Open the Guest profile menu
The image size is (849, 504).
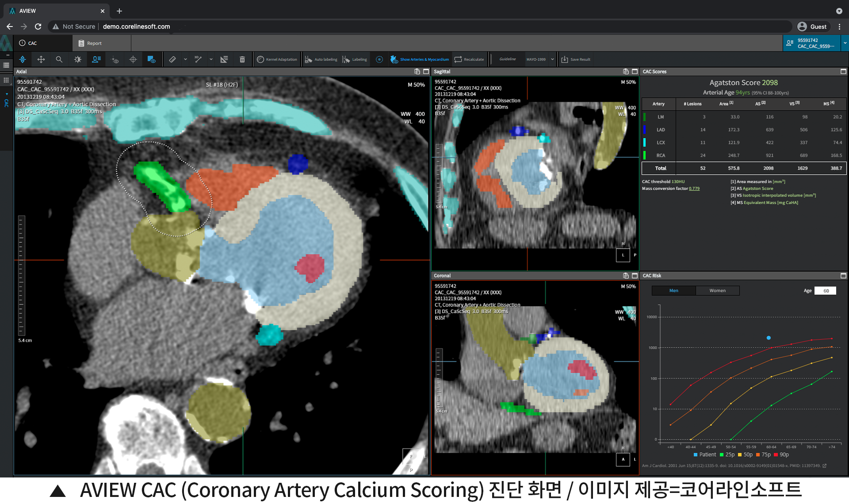pos(812,27)
